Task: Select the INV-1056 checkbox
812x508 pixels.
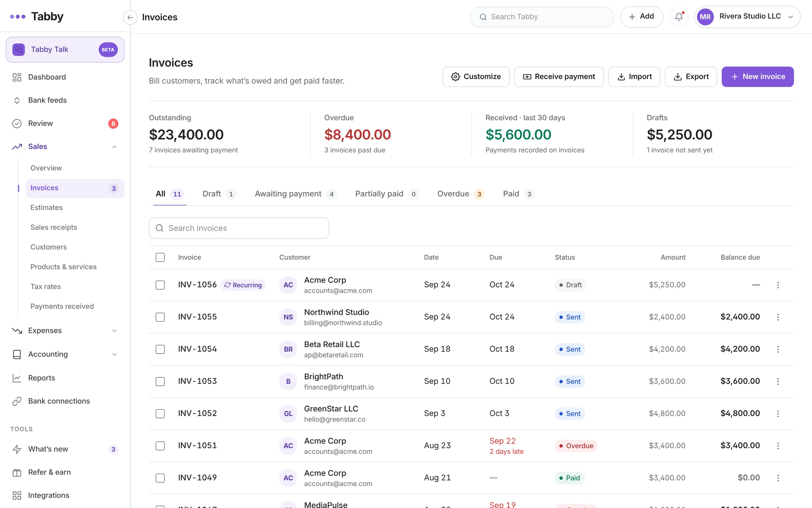Action: point(160,285)
